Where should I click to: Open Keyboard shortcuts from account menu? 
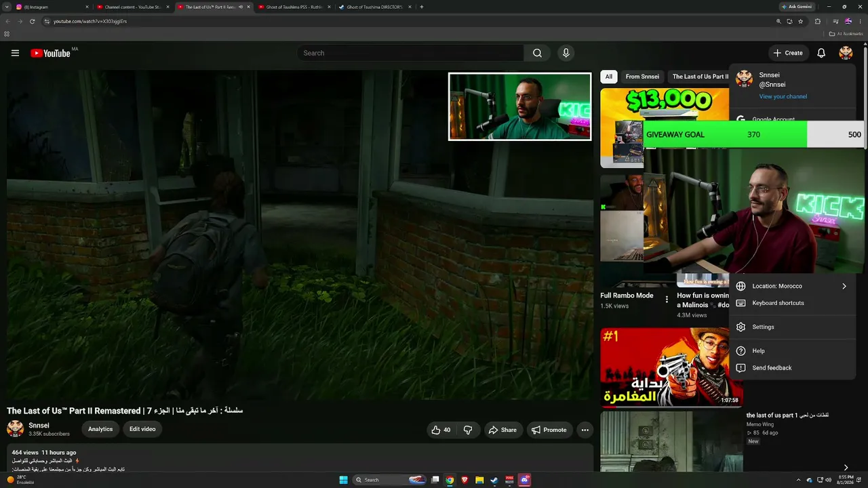tap(792, 303)
